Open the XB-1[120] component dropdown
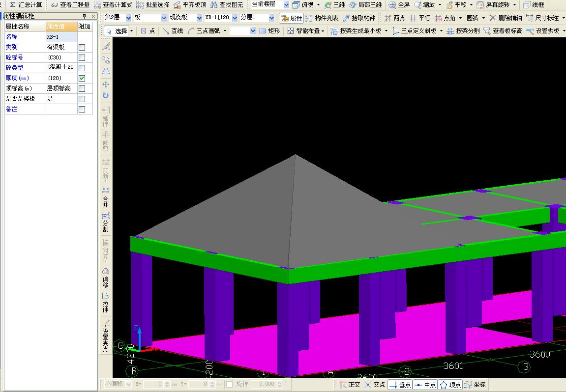The height and width of the screenshot is (392, 566). [235, 18]
